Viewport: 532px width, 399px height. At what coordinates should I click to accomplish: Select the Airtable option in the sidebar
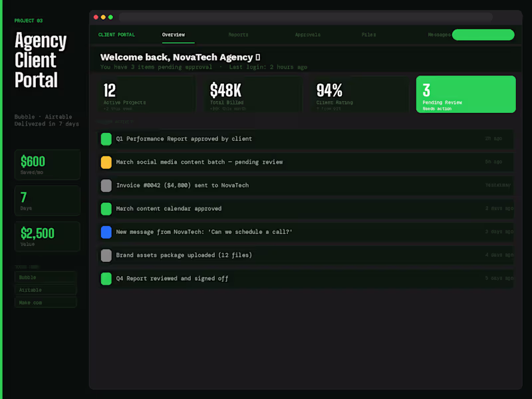pyautogui.click(x=45, y=290)
